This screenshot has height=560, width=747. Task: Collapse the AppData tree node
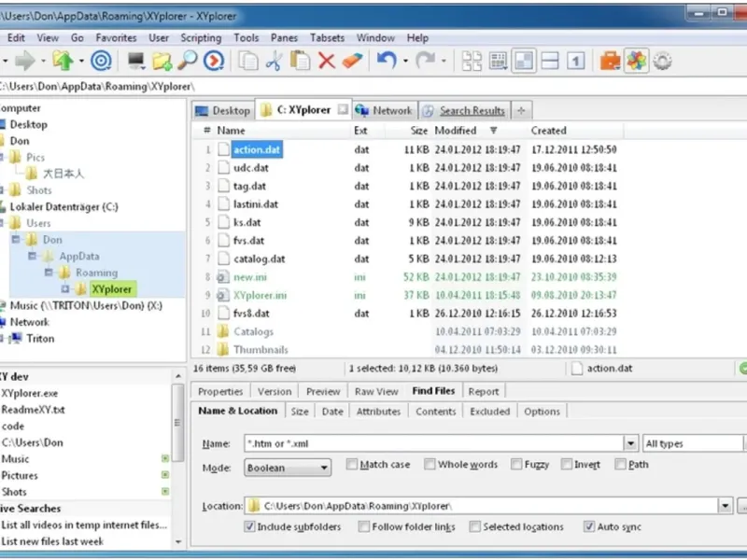(x=32, y=256)
